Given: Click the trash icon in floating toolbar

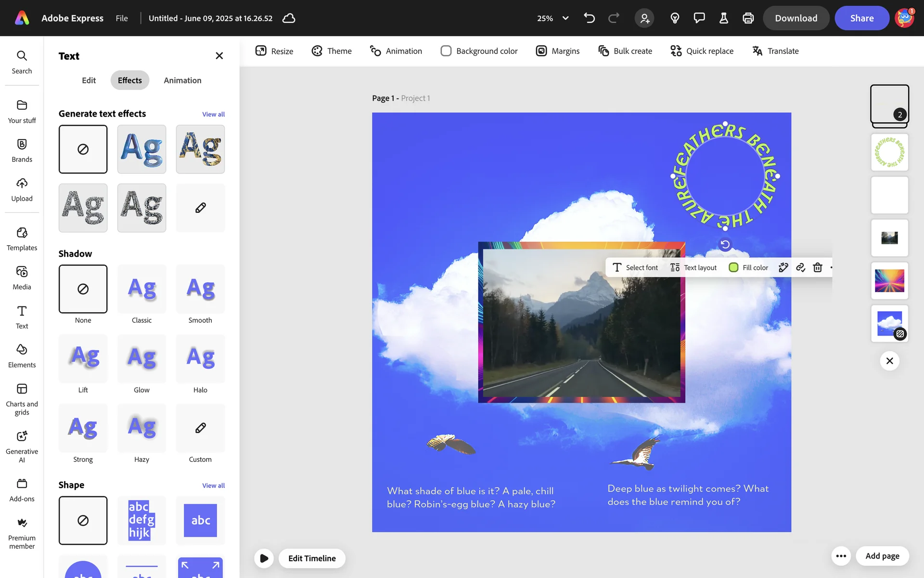Looking at the screenshot, I should (817, 267).
